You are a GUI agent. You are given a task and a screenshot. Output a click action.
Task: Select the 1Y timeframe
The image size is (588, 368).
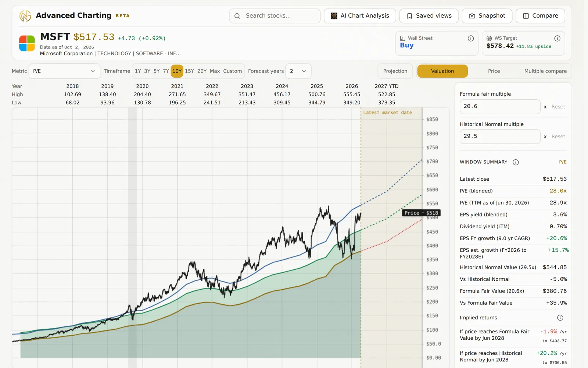coord(138,71)
